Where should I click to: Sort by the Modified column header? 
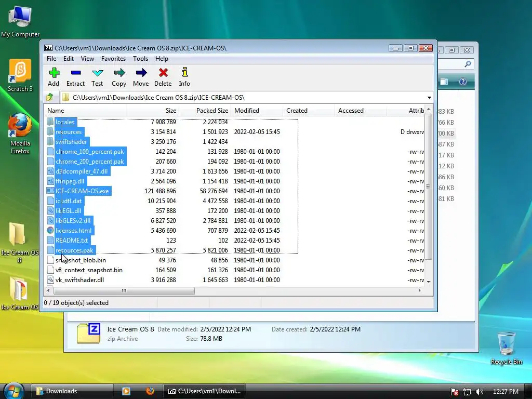point(257,111)
